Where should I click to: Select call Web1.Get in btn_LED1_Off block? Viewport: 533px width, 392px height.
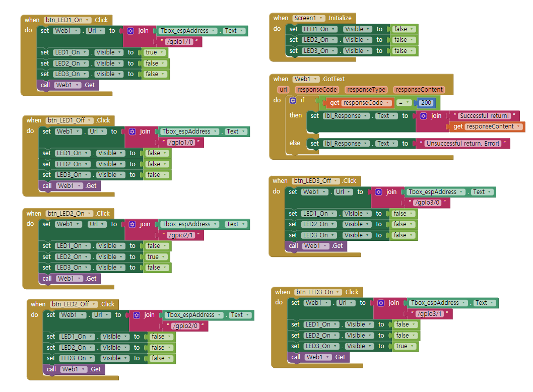pos(70,186)
